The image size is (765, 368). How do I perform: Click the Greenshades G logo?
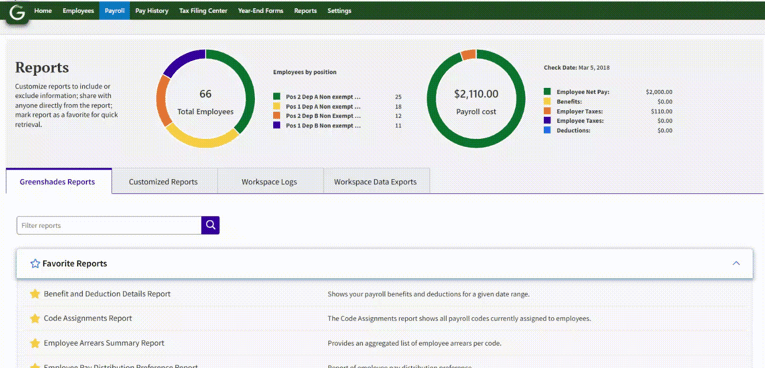[17, 13]
